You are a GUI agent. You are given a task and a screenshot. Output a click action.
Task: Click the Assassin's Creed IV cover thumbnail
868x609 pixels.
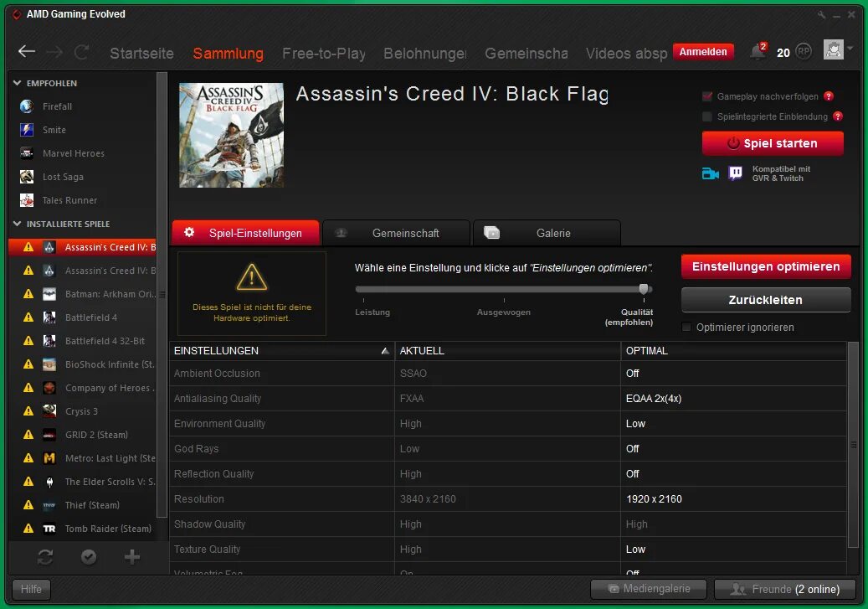pyautogui.click(x=231, y=135)
